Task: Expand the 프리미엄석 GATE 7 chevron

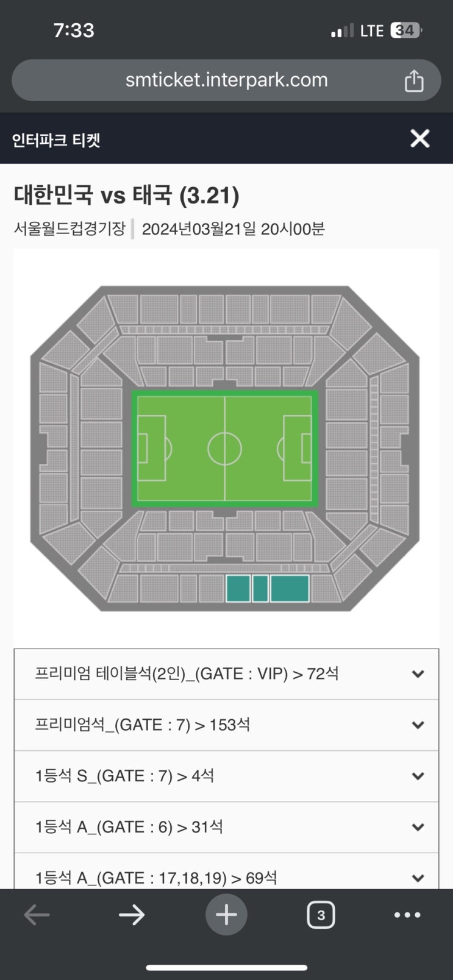Action: coord(418,725)
